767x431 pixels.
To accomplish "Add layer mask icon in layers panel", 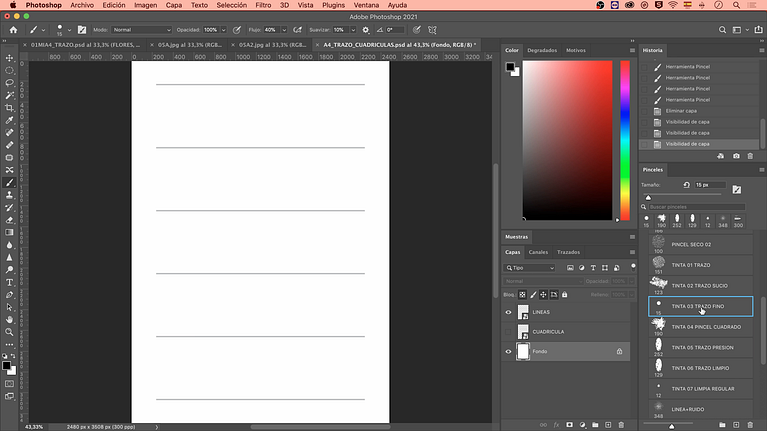I will pos(569,425).
